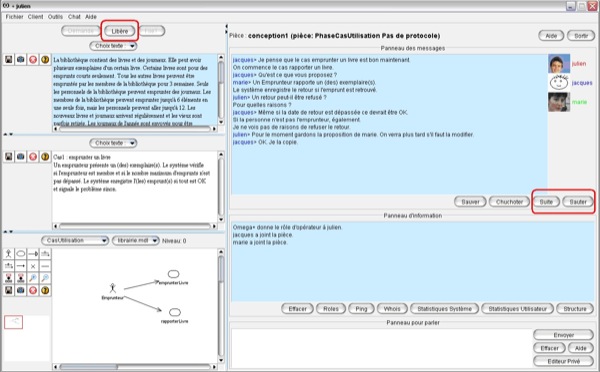Click the diagram overview thumbnail below the palette
Viewport: 600px width, 372px height.
point(13,322)
